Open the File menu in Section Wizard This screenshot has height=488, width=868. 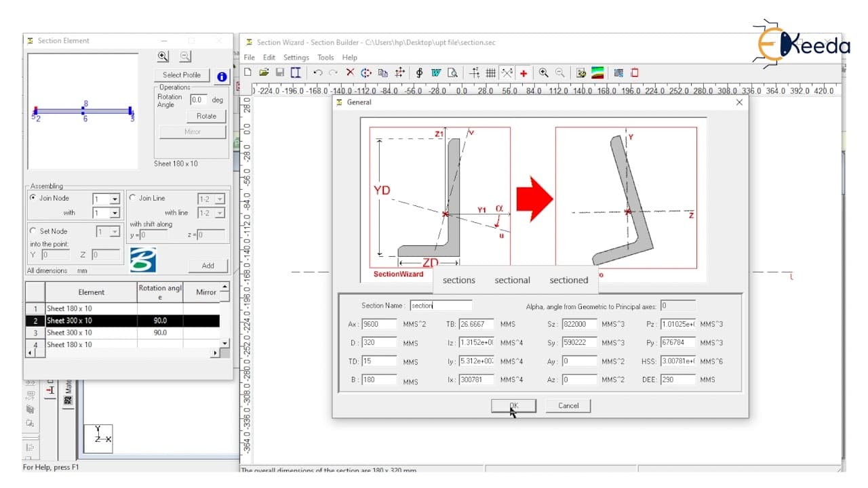click(250, 58)
